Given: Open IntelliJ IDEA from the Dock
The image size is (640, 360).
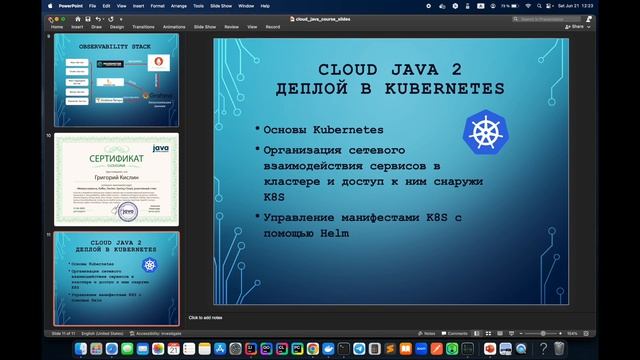Looking at the screenshot, I should (x=251, y=349).
